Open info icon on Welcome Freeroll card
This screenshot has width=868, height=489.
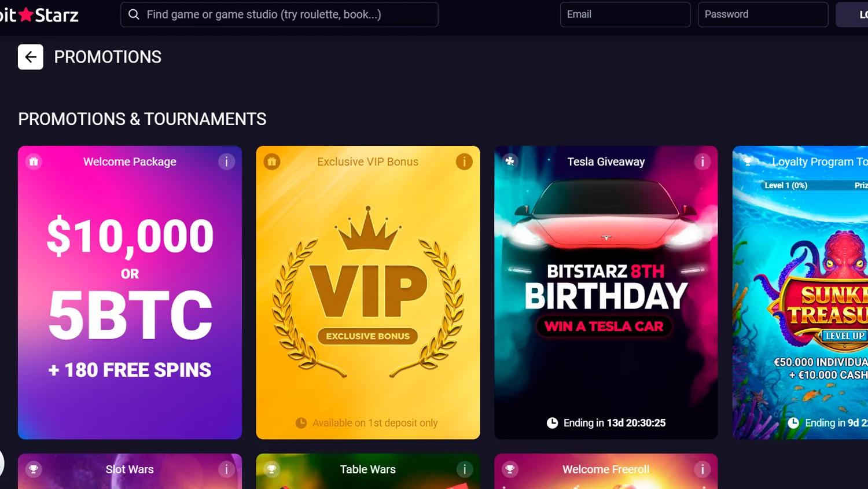(702, 469)
